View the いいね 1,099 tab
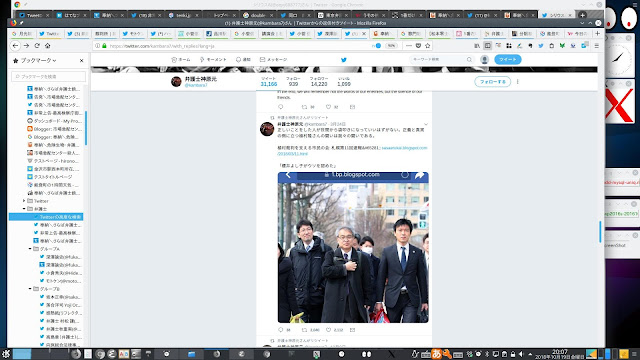The image size is (640, 360). [344, 81]
